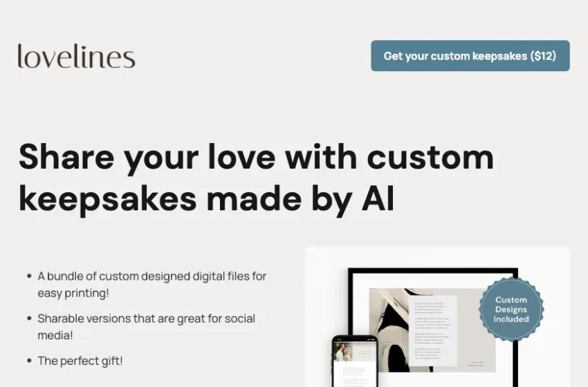The width and height of the screenshot is (588, 387).
Task: Click the word "media!" in second bullet
Action: pos(55,335)
